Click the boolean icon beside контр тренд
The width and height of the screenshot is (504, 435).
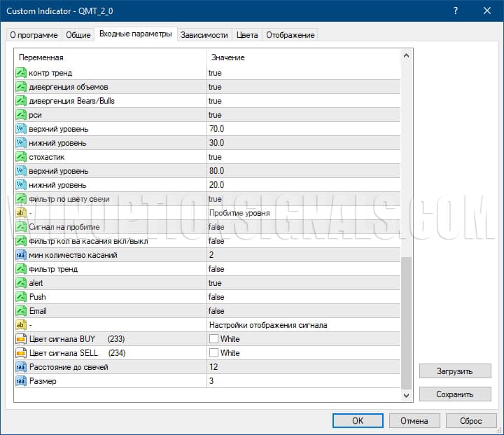(x=21, y=73)
